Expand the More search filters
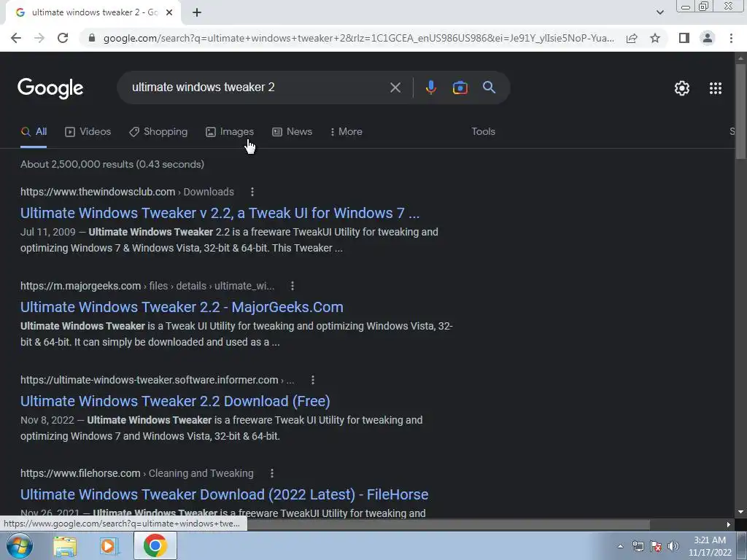 (x=347, y=132)
